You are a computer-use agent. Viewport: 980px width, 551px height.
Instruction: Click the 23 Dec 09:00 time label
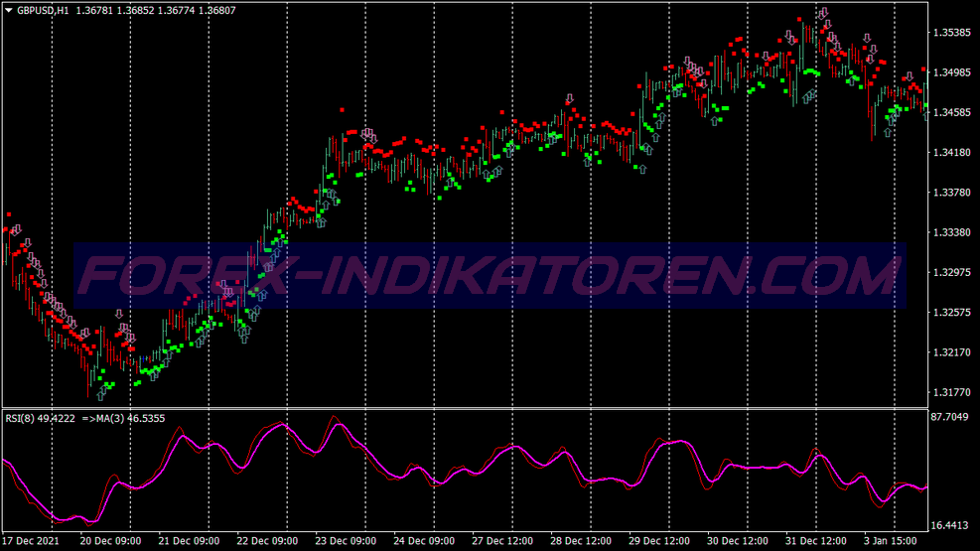pos(346,541)
